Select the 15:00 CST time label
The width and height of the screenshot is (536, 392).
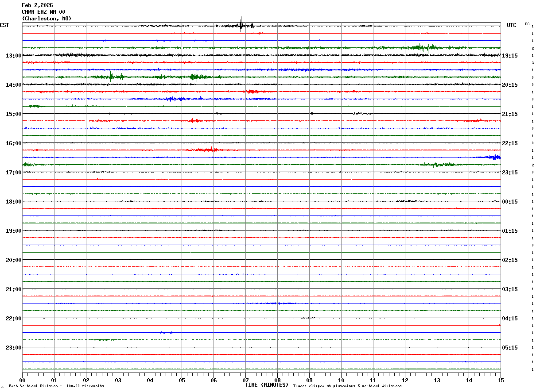point(13,114)
